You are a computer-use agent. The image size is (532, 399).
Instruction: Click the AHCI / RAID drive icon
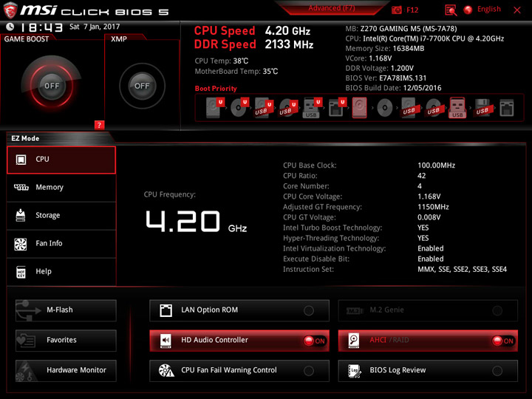tap(354, 341)
